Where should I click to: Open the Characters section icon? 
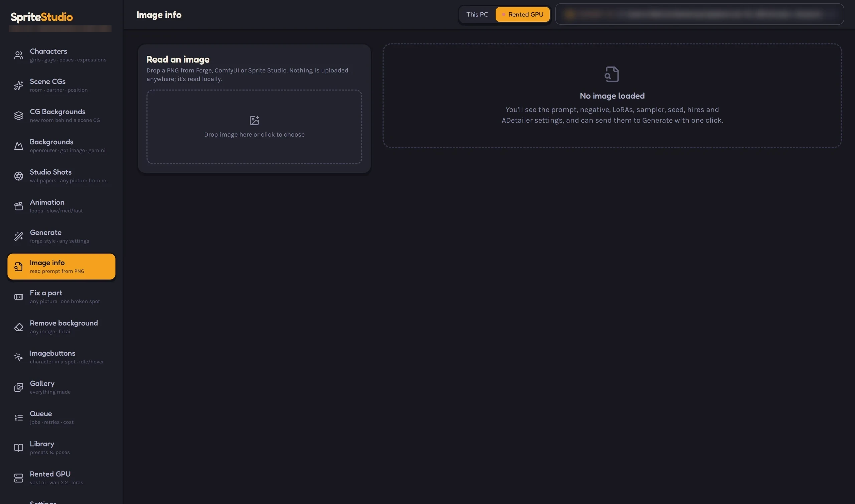(x=19, y=55)
